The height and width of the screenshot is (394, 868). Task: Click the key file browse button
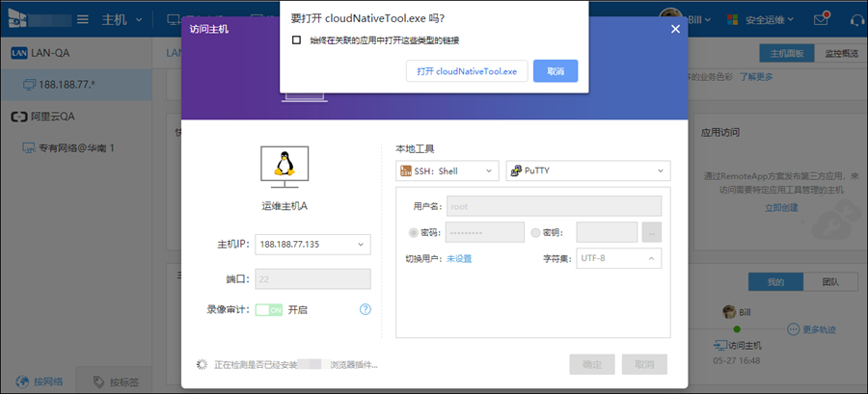coord(652,232)
